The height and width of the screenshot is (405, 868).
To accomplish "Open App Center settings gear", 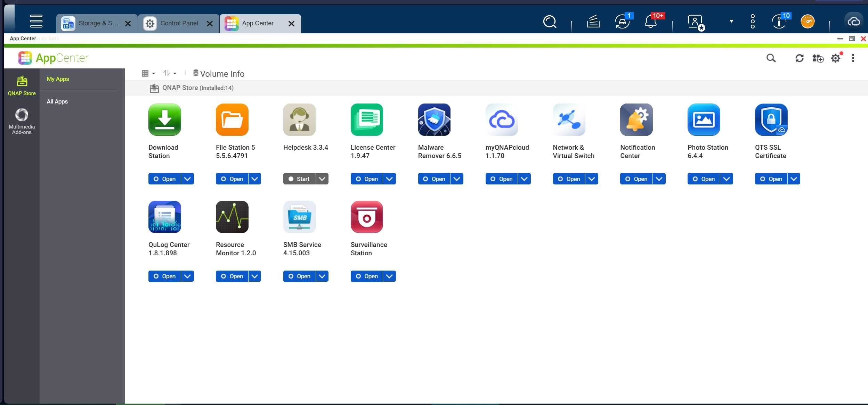I will point(836,58).
